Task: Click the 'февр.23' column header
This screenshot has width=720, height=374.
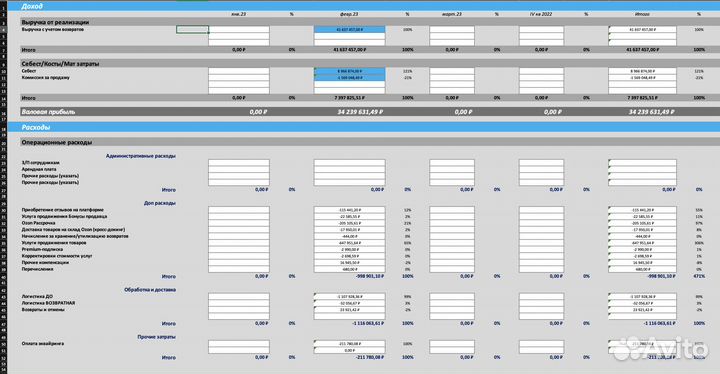Action: coord(349,14)
